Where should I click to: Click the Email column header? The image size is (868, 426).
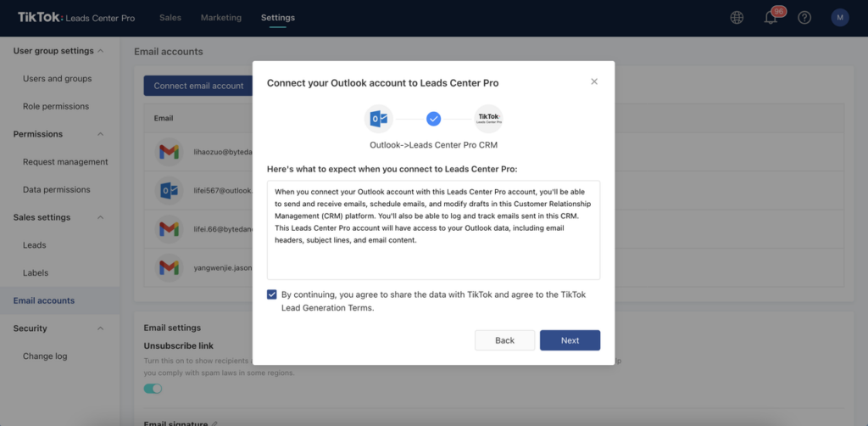(x=164, y=118)
